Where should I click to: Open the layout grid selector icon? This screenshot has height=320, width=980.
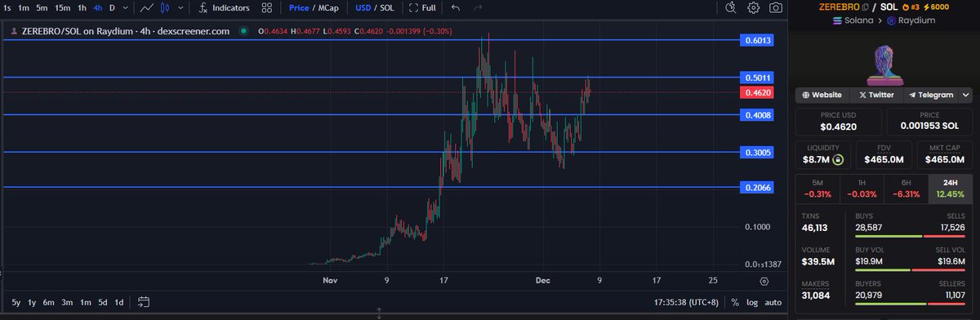(266, 7)
